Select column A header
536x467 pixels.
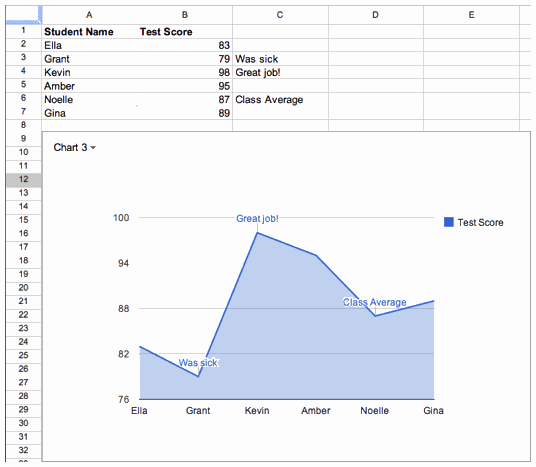coord(89,15)
